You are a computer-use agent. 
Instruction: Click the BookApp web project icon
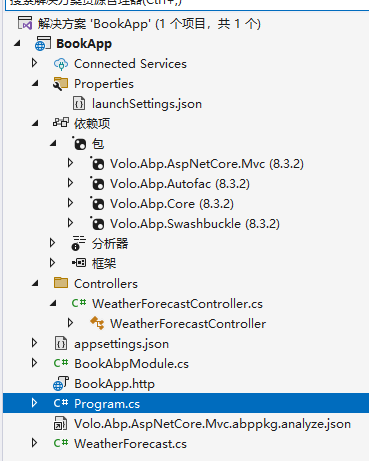tap(43, 44)
